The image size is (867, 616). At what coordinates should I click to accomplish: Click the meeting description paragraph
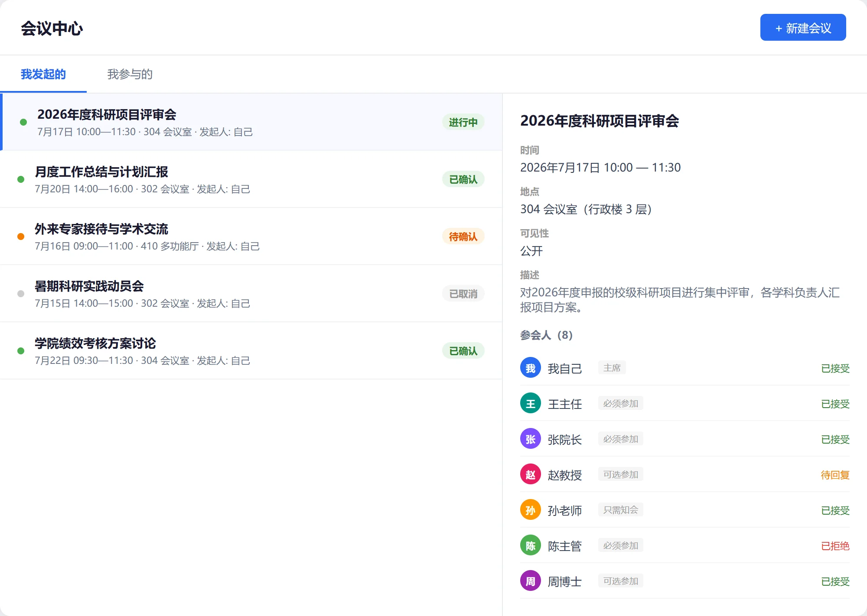(680, 300)
